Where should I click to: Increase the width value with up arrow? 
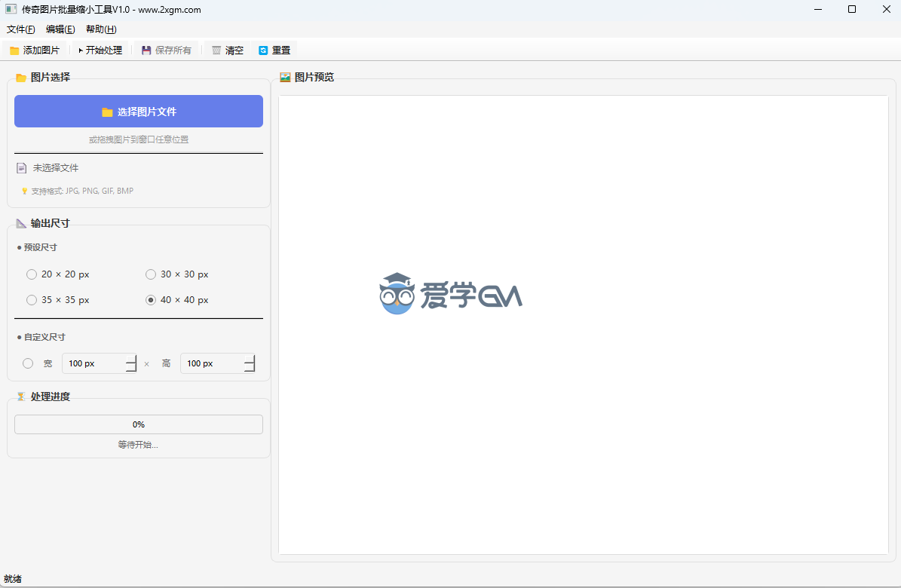point(131,359)
